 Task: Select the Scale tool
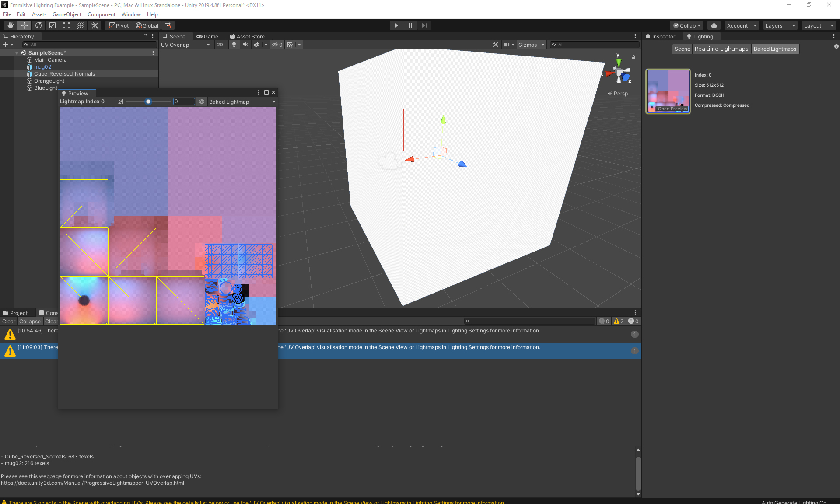pyautogui.click(x=52, y=25)
